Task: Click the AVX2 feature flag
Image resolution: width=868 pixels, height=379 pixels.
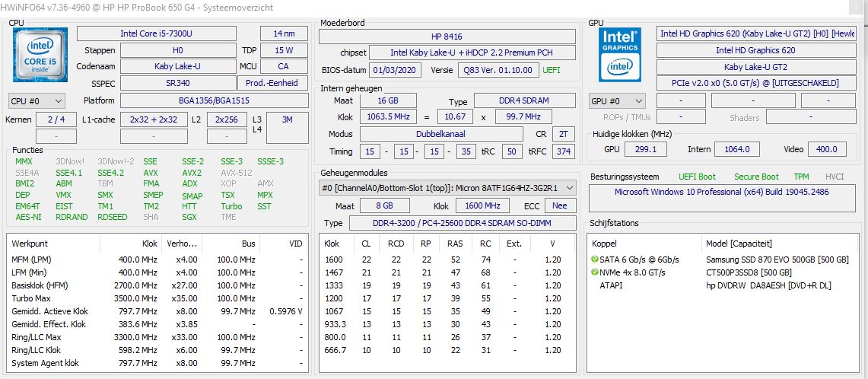Action: click(x=192, y=173)
